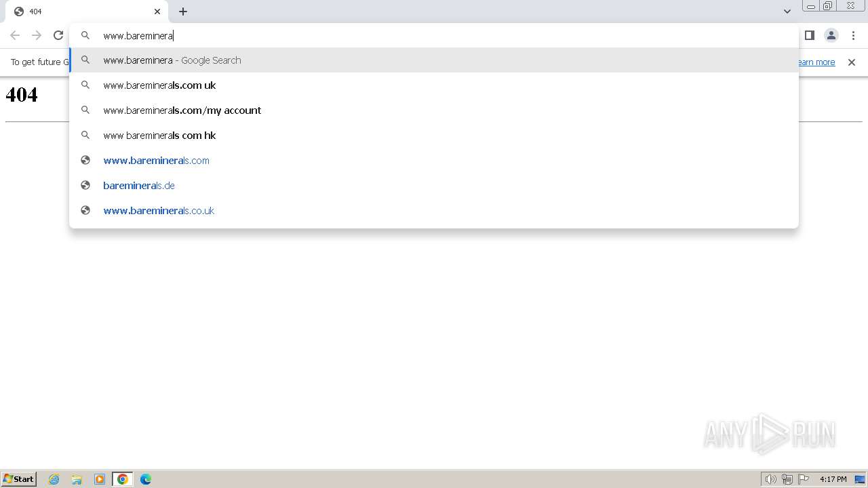Open the system tray volume icon
The image size is (868, 488).
pos(770,479)
